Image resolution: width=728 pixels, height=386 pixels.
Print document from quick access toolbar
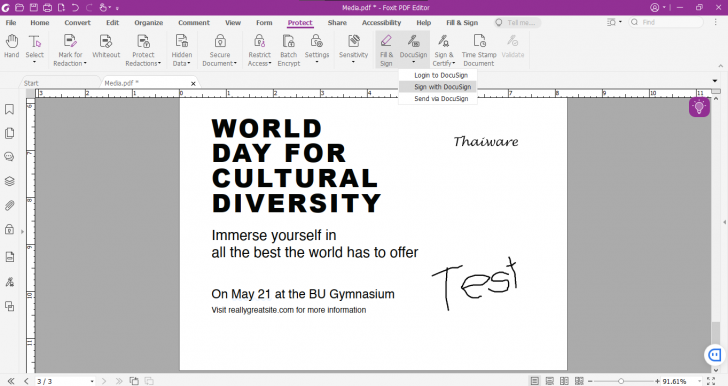[47, 7]
